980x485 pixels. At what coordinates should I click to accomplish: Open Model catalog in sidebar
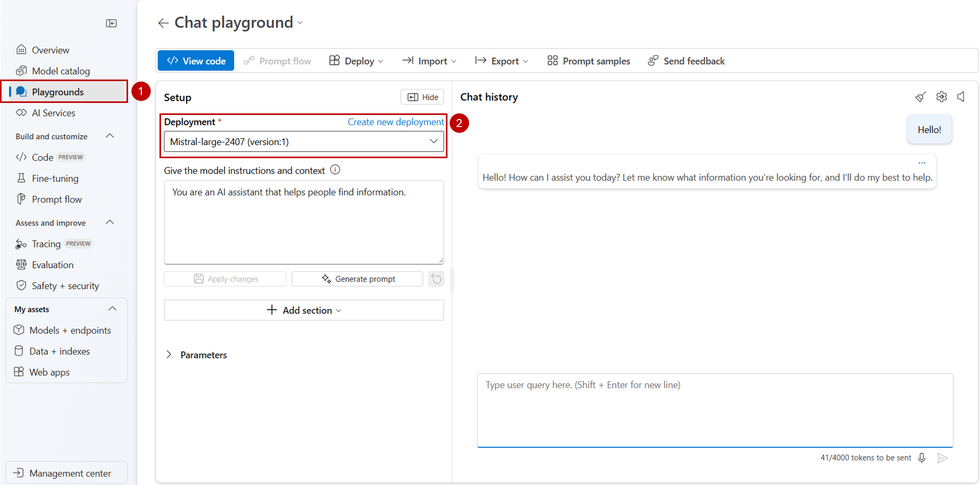(x=61, y=71)
